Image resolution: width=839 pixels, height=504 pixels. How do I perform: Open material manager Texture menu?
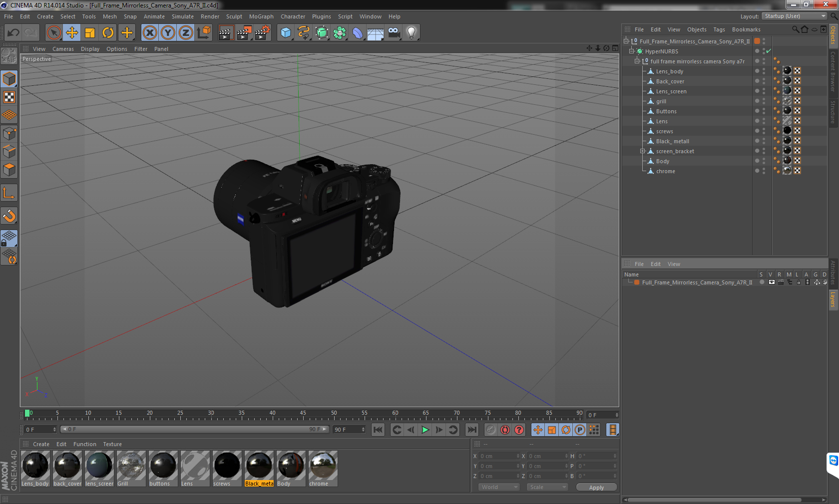[x=112, y=444]
